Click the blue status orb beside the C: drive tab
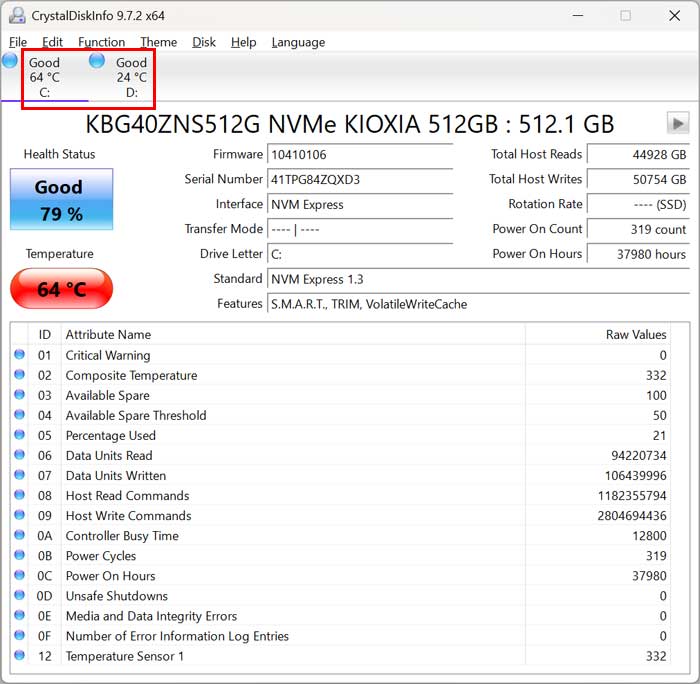 [10, 60]
